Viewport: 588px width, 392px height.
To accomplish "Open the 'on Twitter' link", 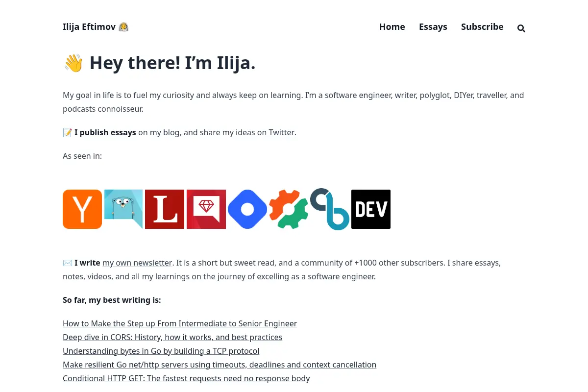I will 276,132.
